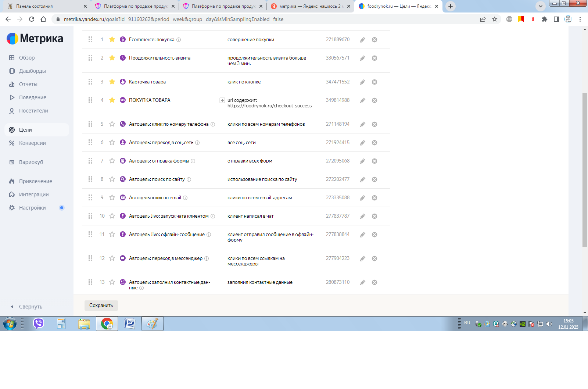Screen dimensions: 588x389
Task: Edit the messenger transition autogoal
Action: (x=362, y=258)
